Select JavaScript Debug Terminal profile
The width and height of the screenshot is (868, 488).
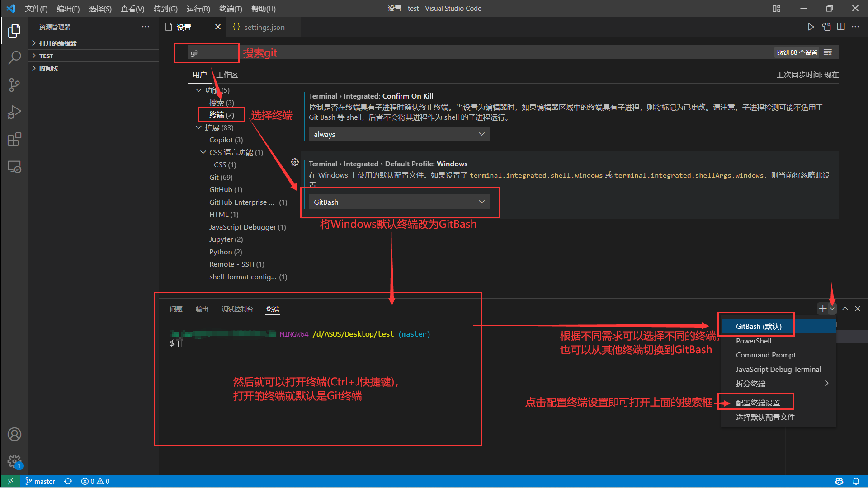tap(778, 369)
